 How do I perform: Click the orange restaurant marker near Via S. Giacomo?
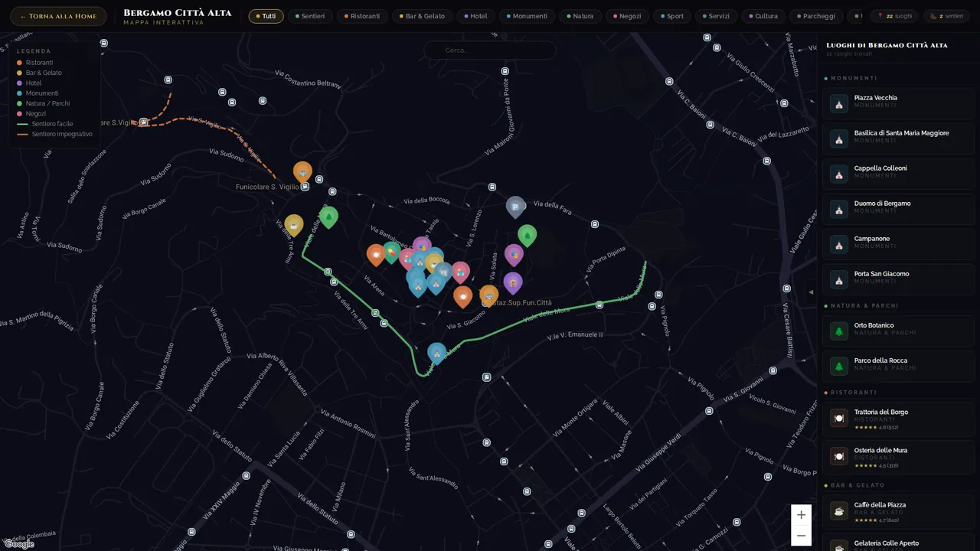[x=463, y=296]
